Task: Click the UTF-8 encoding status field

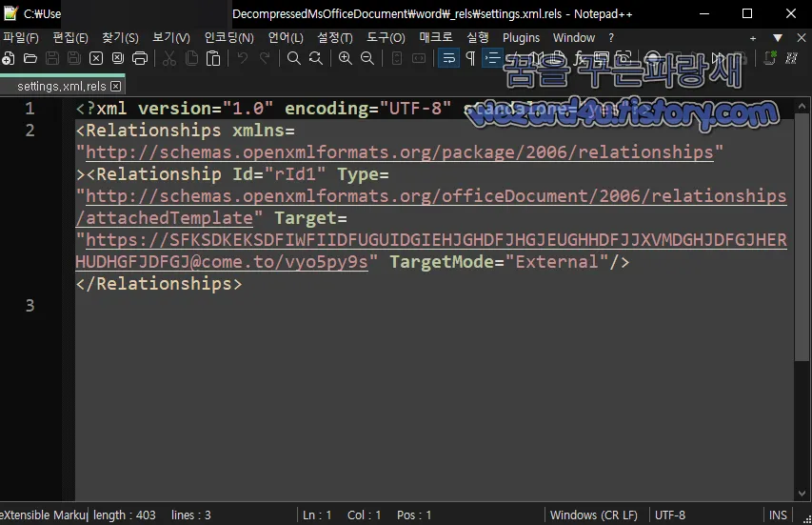Action: point(670,515)
